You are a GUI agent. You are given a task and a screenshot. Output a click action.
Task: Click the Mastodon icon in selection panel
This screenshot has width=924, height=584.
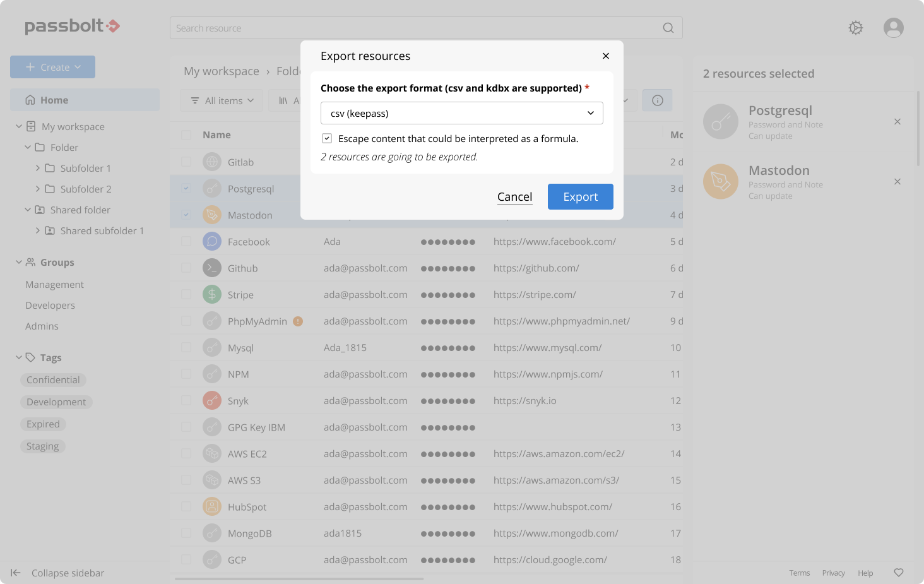pyautogui.click(x=721, y=182)
